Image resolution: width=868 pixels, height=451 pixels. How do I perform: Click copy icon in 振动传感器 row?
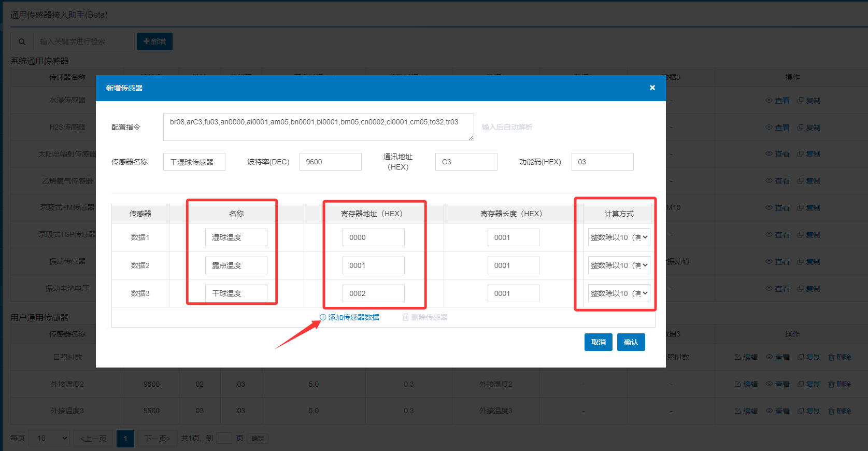800,262
